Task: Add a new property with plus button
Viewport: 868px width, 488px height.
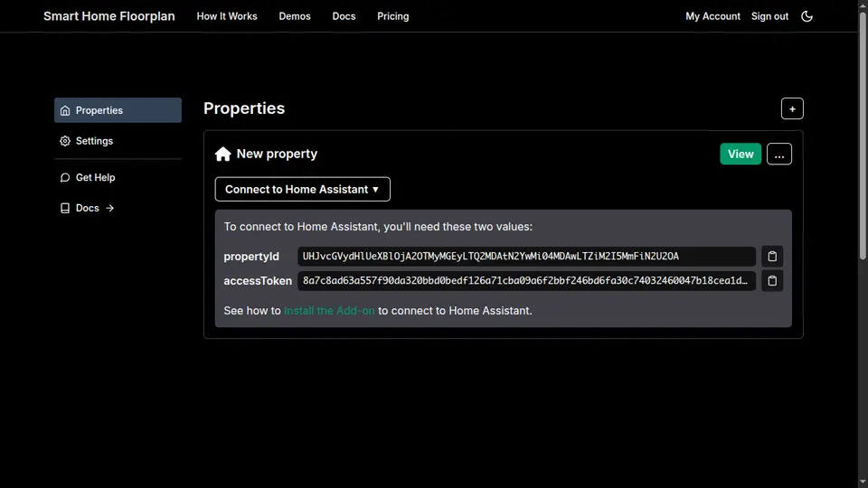Action: pos(792,109)
